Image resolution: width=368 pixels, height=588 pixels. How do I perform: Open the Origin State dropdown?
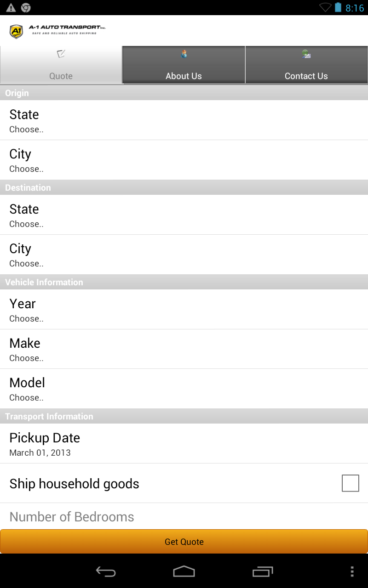pos(184,120)
